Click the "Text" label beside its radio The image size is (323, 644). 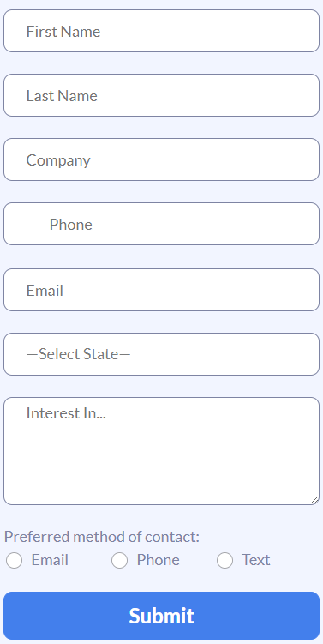point(255,560)
